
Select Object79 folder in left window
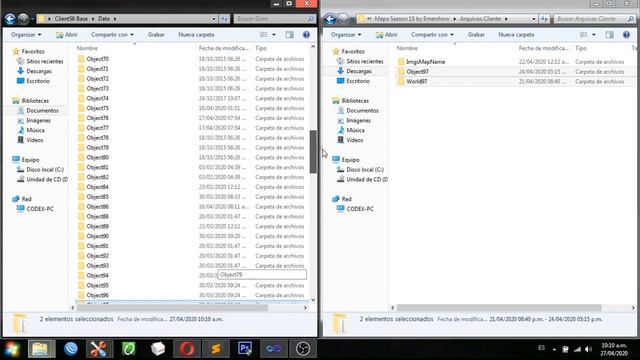coord(98,147)
